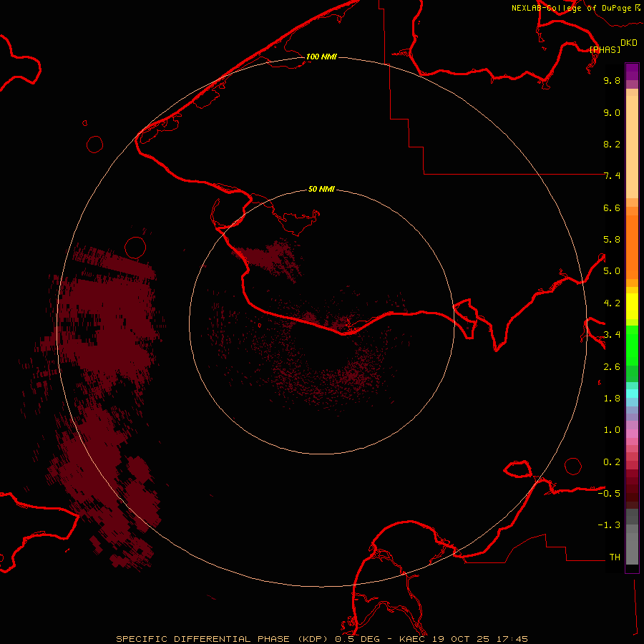Click the 9.0 scale value

(612, 112)
